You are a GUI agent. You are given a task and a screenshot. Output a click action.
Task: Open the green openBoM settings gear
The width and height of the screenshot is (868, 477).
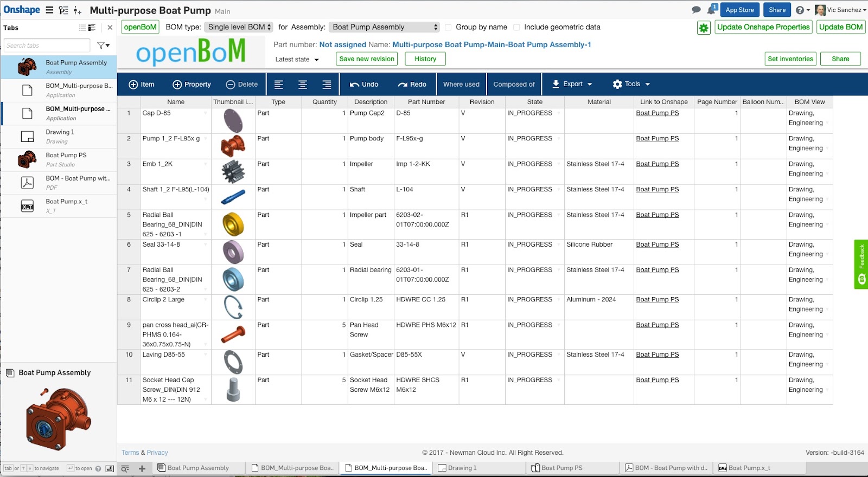[704, 28]
